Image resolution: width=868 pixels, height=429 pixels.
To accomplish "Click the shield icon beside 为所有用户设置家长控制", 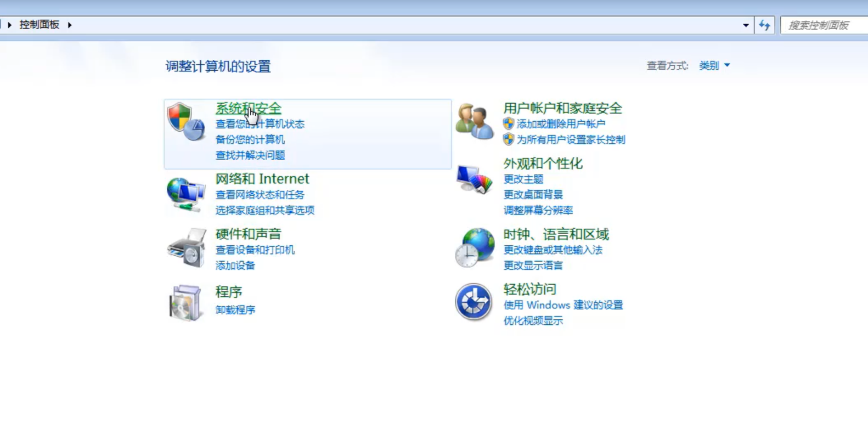I will (x=509, y=139).
